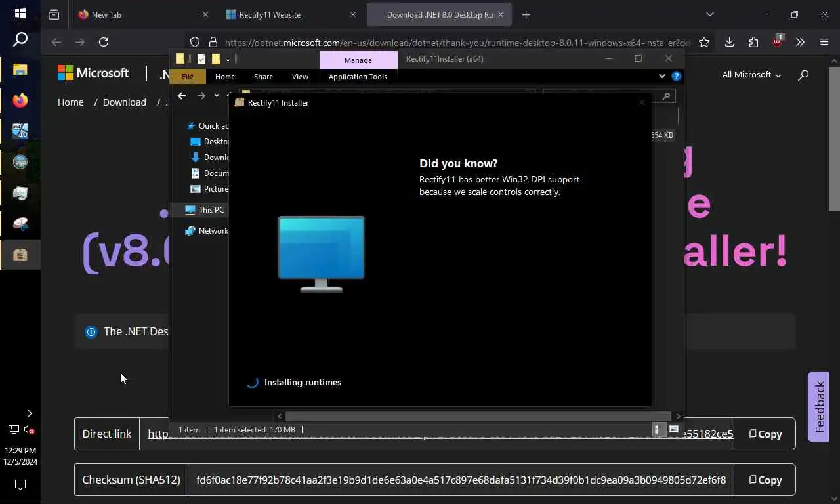840x504 pixels.
Task: Select Desktop in Explorer sidebar
Action: 209,142
